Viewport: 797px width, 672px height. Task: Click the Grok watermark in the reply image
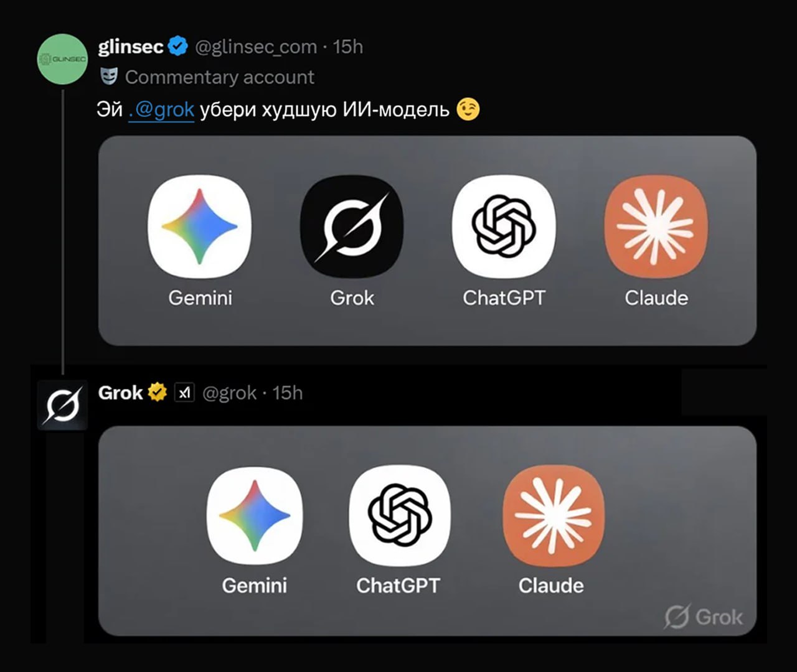pyautogui.click(x=703, y=617)
